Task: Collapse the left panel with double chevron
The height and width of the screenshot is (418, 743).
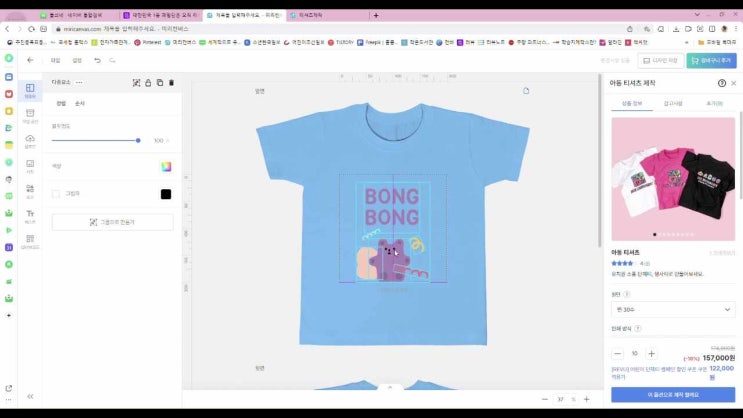Action: coord(30,396)
